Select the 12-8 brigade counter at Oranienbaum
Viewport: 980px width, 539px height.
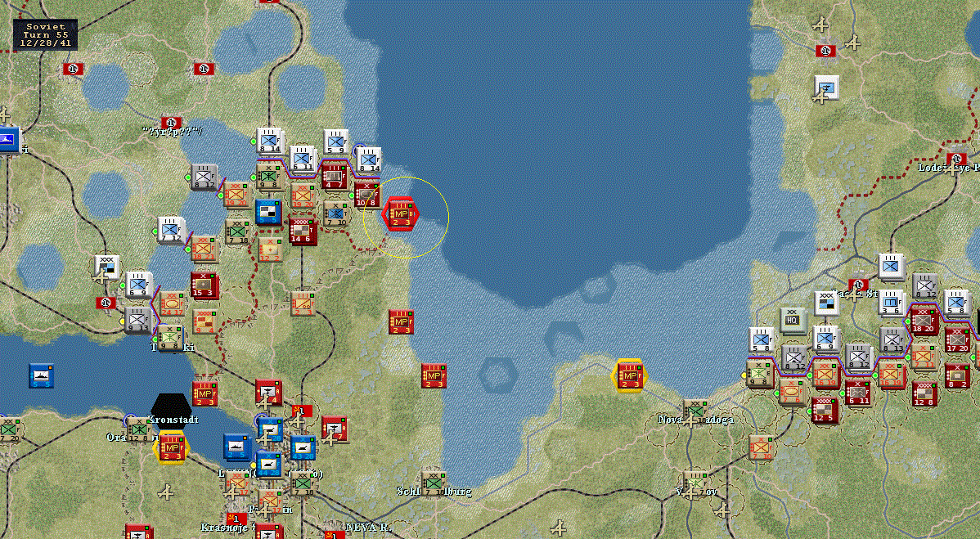(139, 429)
